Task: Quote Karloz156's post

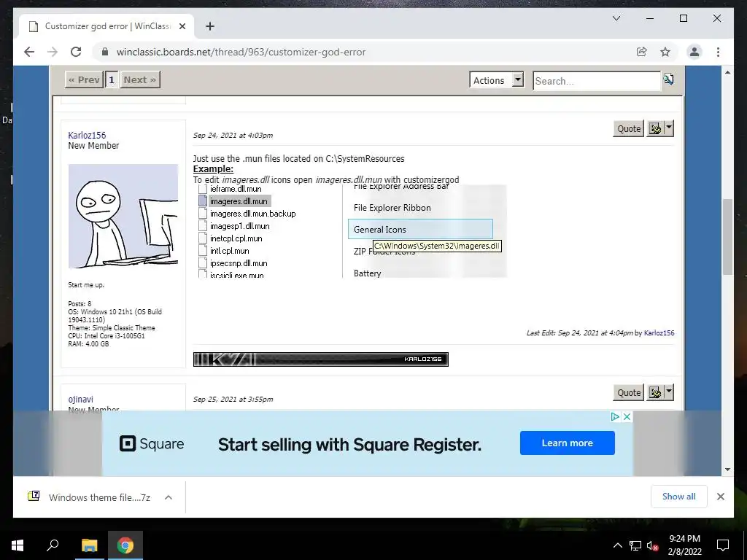Action: (629, 128)
